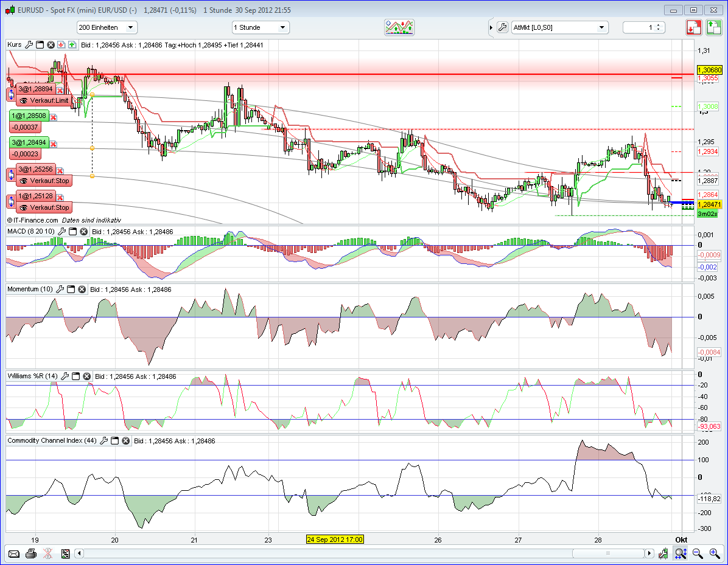This screenshot has width=728, height=565.
Task: Click the red sell order button
Action: coord(694,27)
